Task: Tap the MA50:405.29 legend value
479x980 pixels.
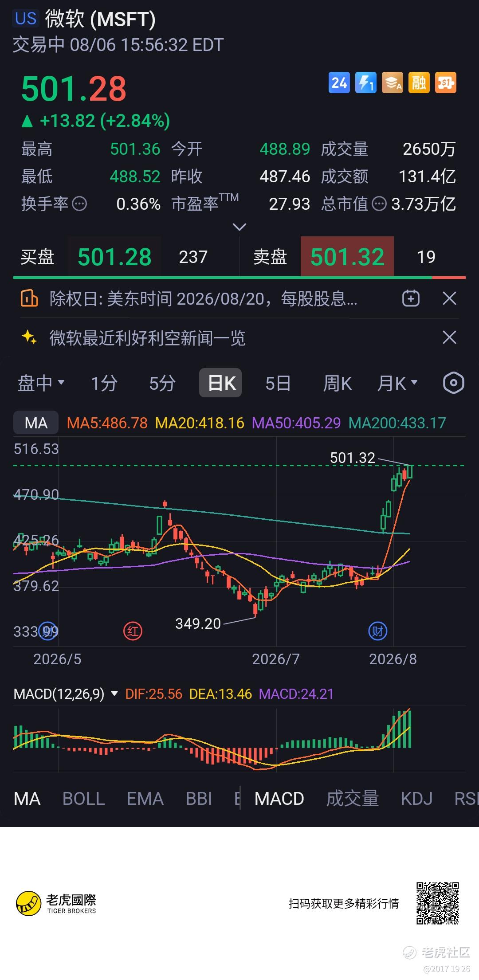Action: [296, 423]
